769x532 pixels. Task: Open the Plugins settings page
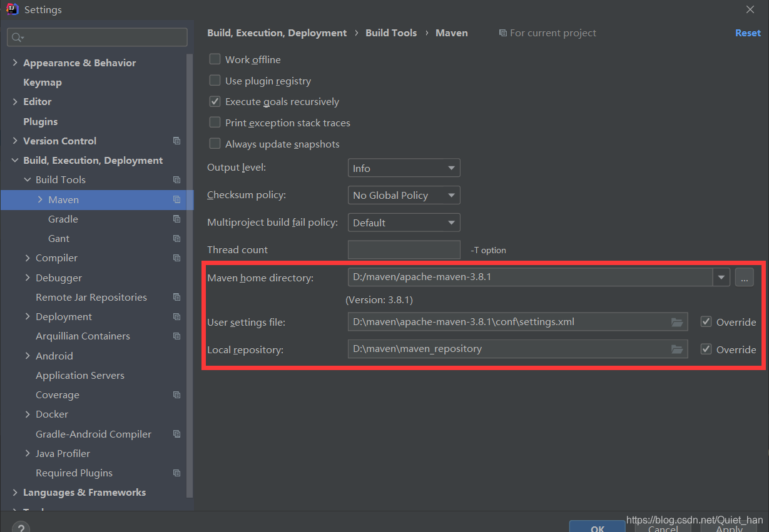pos(41,121)
